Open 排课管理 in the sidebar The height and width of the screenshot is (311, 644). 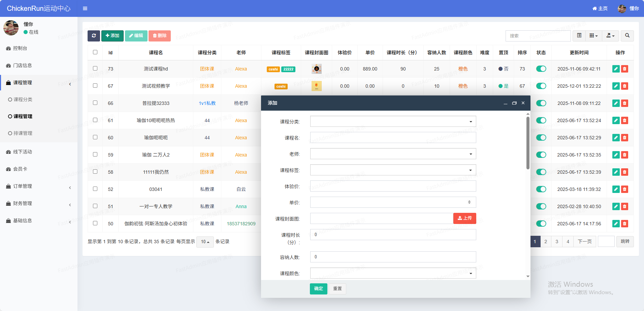tap(23, 133)
